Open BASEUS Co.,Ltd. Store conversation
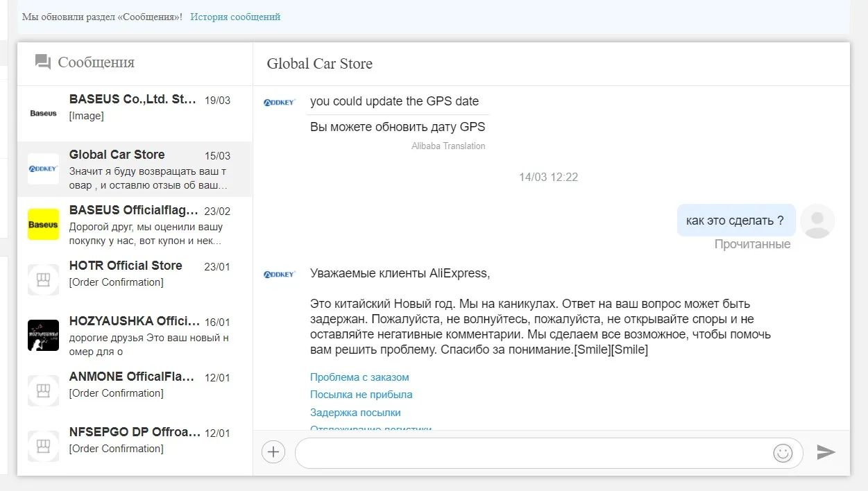The height and width of the screenshot is (491, 868). (135, 114)
